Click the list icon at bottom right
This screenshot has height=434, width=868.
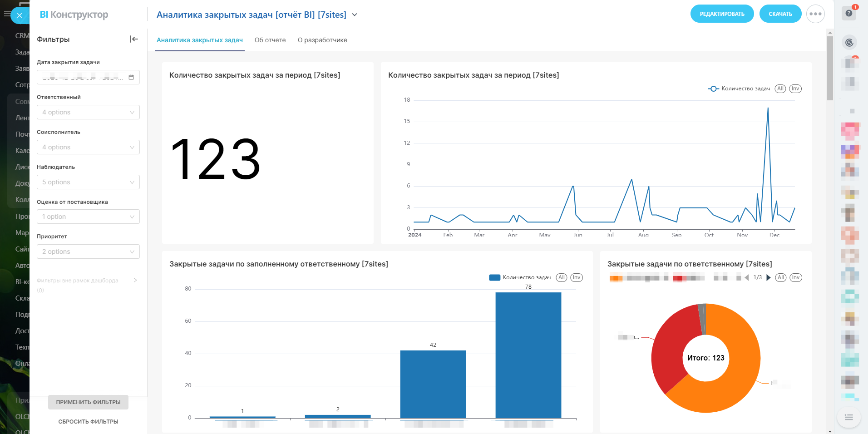tap(849, 417)
